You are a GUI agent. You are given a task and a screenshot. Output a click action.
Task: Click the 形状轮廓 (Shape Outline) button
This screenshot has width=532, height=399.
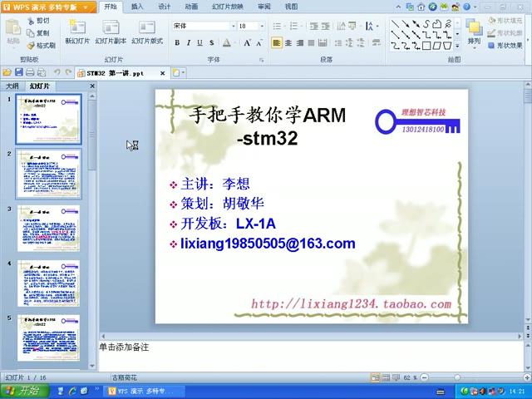[505, 33]
